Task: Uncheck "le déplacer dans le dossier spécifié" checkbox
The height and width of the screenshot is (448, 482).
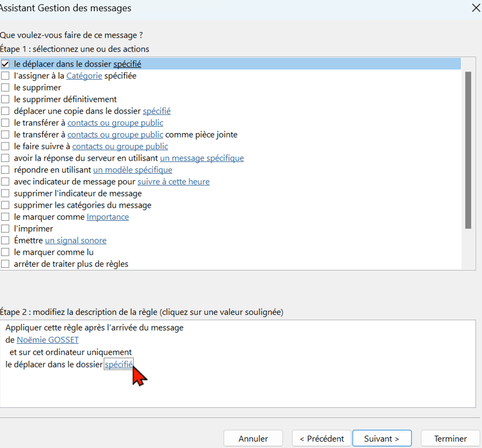Action: [x=5, y=64]
